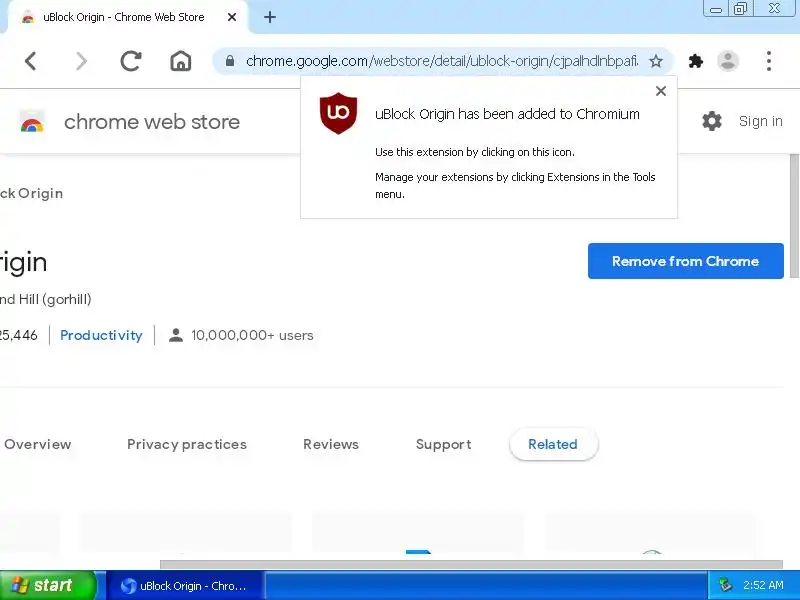Click the address bar URL
This screenshot has width=800, height=600.
442,61
